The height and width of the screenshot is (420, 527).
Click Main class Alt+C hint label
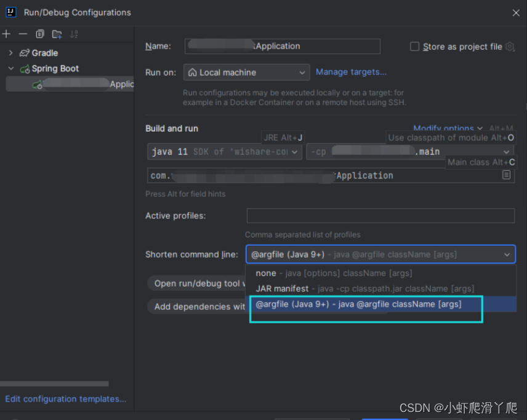[481, 162]
